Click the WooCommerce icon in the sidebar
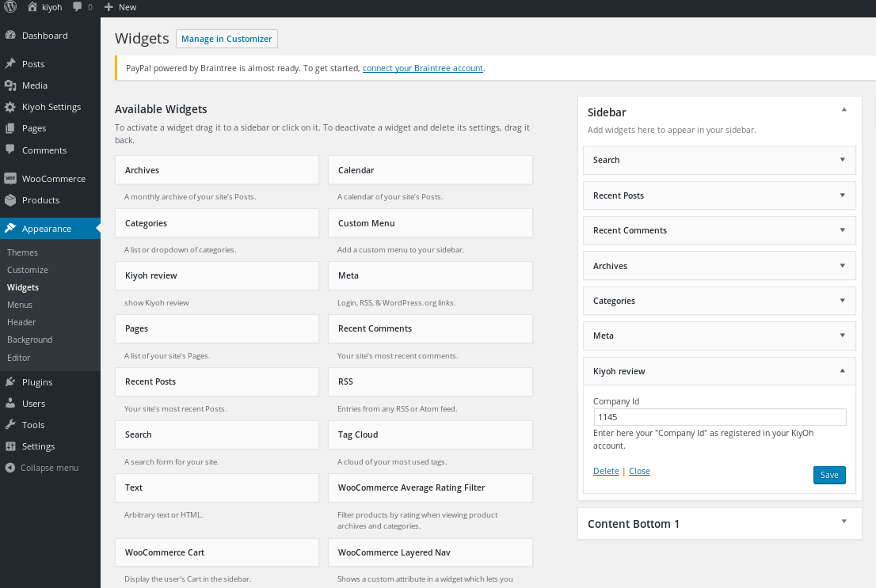The image size is (876, 588). pos(10,179)
